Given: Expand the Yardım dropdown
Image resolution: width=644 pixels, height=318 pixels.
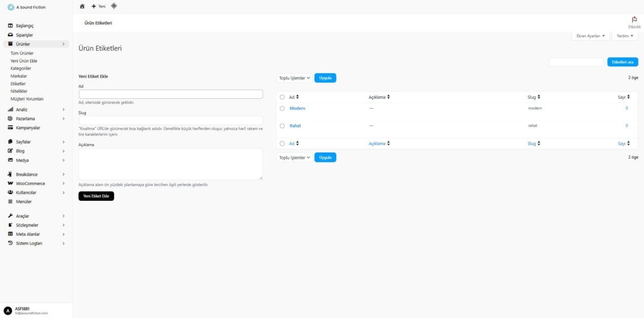Looking at the screenshot, I should pyautogui.click(x=625, y=36).
